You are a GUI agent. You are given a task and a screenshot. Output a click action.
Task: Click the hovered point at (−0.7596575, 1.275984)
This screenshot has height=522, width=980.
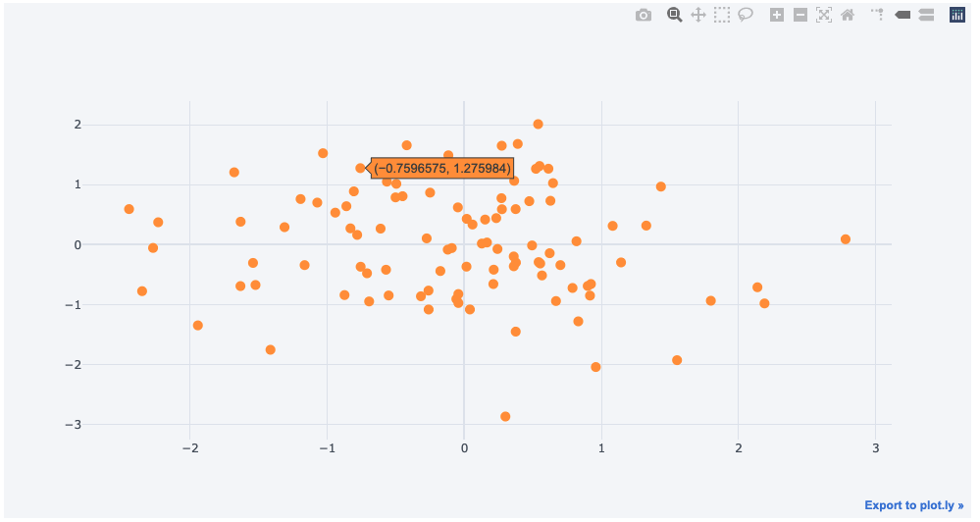coord(361,169)
